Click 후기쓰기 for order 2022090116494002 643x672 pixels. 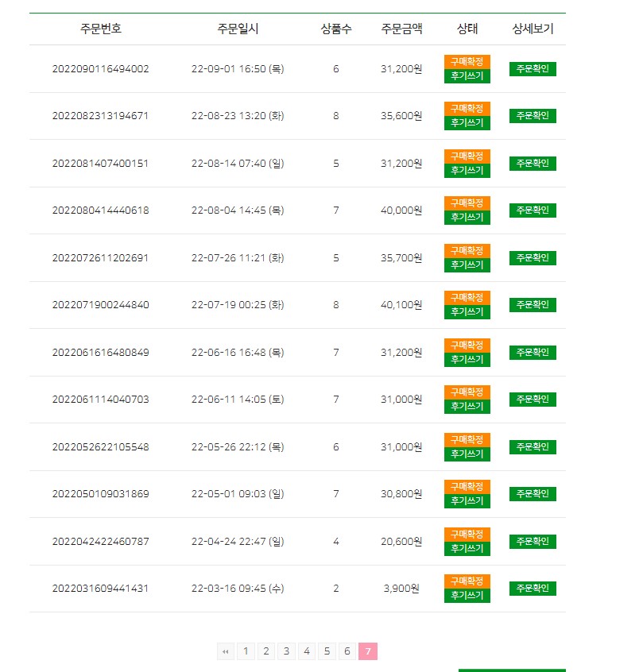[x=467, y=76]
